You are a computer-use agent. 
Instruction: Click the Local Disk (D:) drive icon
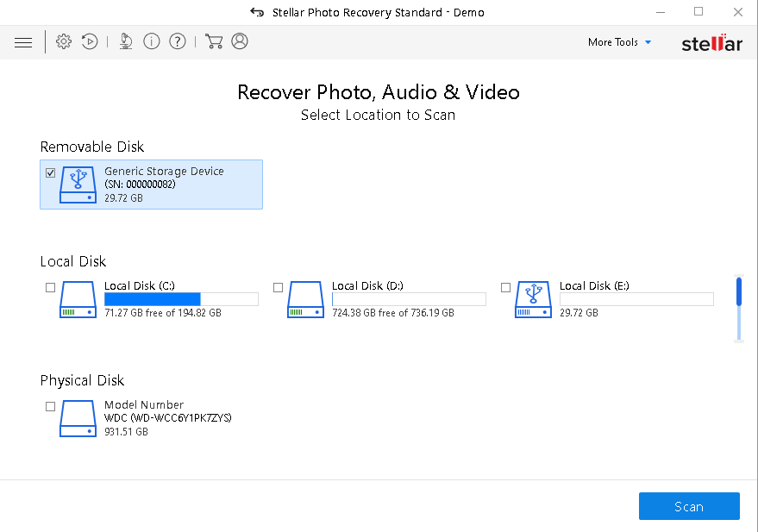tap(305, 299)
